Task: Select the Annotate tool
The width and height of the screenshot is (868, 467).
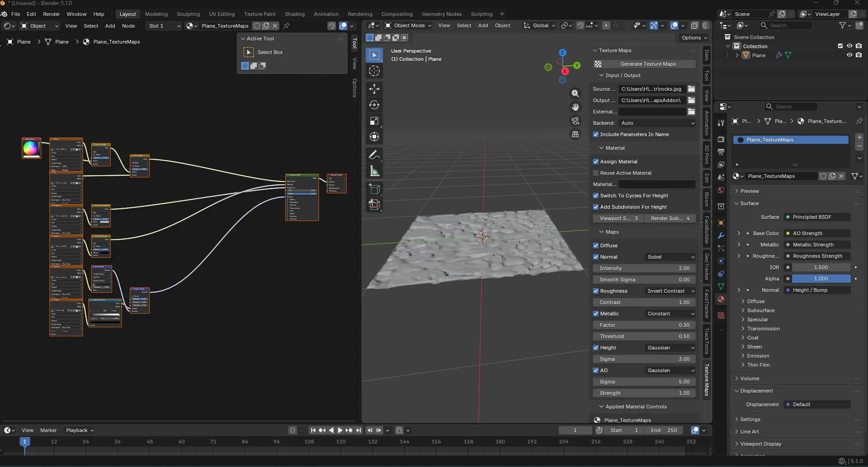Action: click(374, 155)
